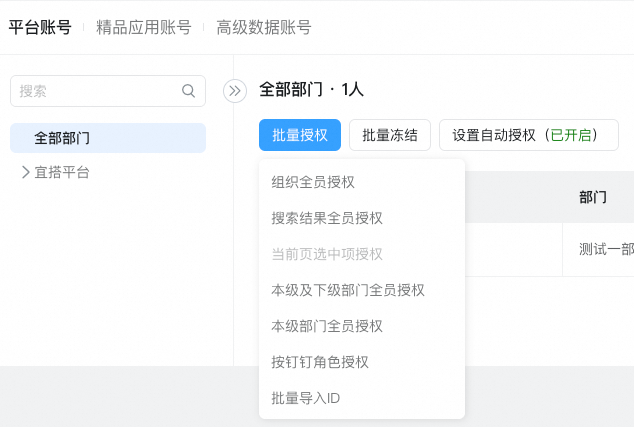Viewport: 634px width, 427px height.
Task: Click the 部门 column header
Action: coord(593,197)
